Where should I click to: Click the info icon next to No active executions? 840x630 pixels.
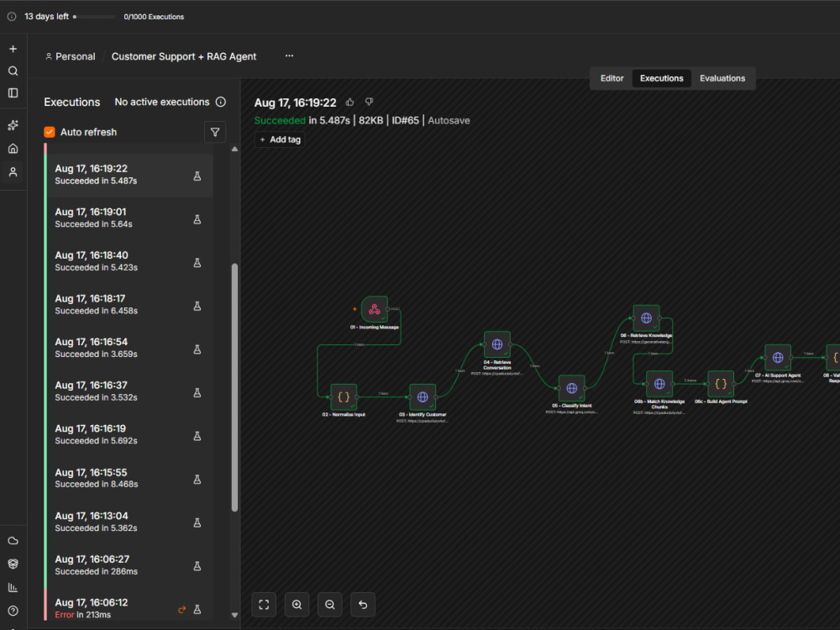click(221, 102)
